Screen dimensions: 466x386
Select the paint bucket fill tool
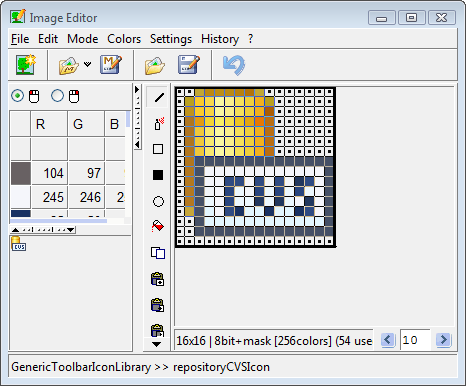pyautogui.click(x=158, y=227)
